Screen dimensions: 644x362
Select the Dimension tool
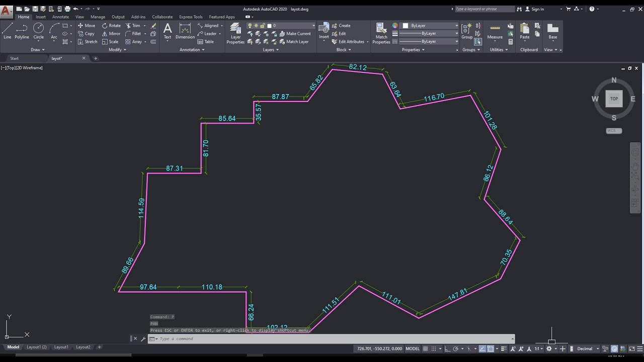point(185,31)
